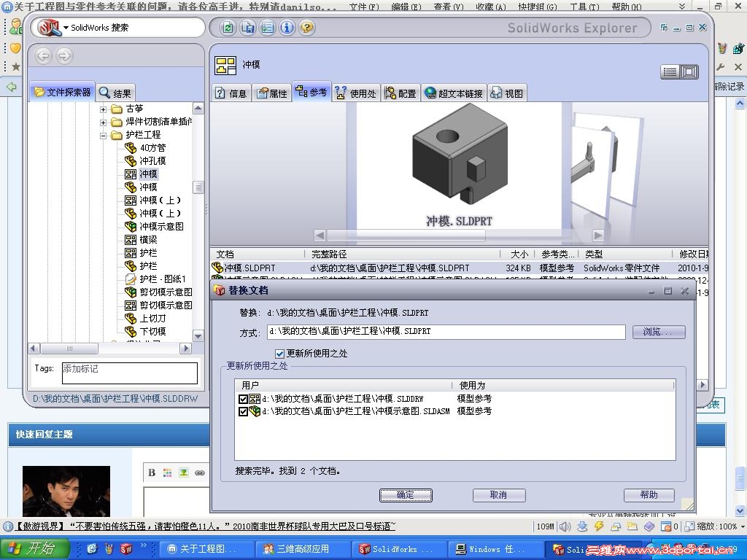Click the insert link icon in the reply editor

(x=200, y=472)
